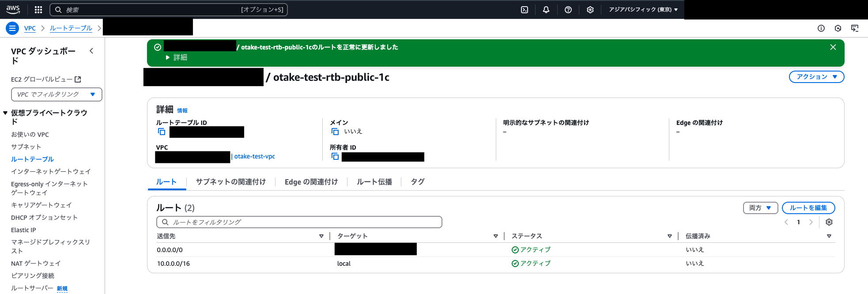Dismiss the green success banner

pos(833,47)
